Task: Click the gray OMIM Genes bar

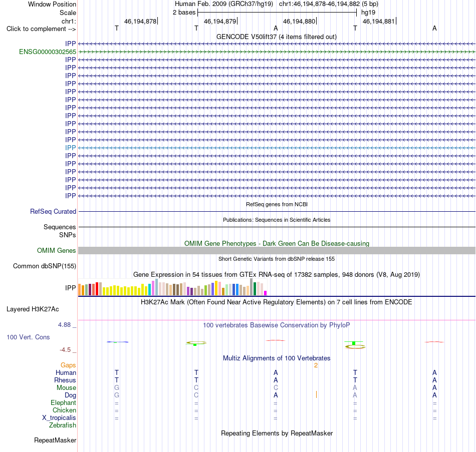Action: 277,251
